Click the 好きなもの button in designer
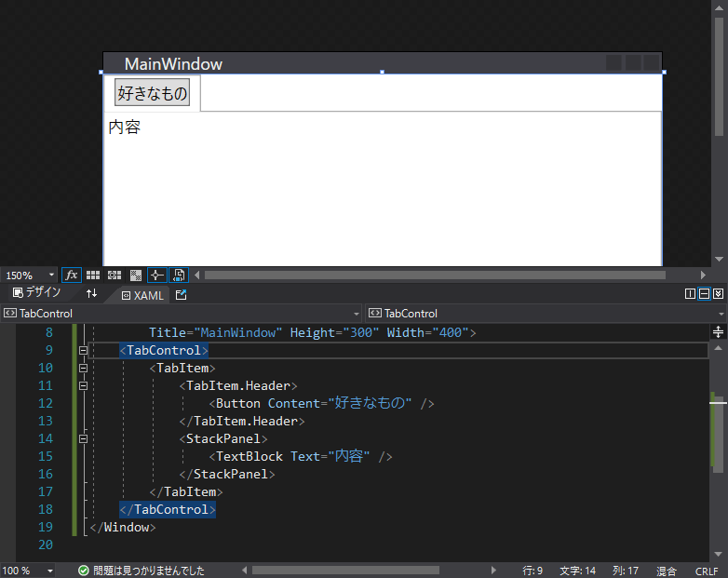This screenshot has height=578, width=728. tap(153, 93)
